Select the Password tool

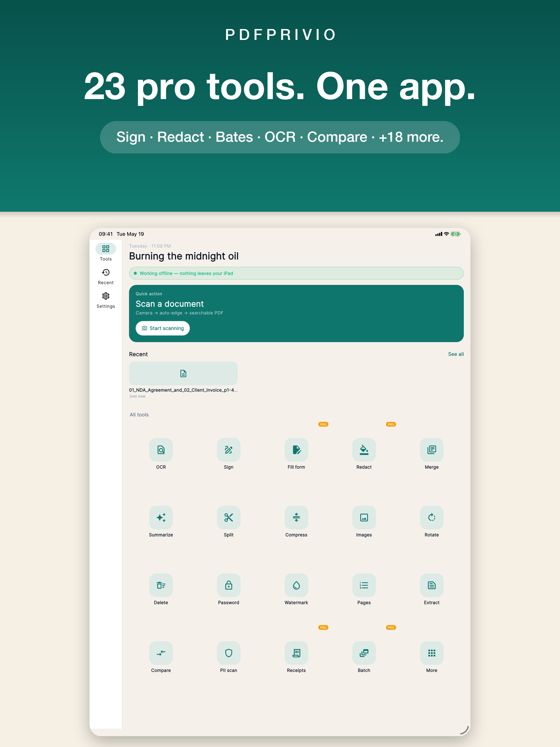tap(228, 585)
